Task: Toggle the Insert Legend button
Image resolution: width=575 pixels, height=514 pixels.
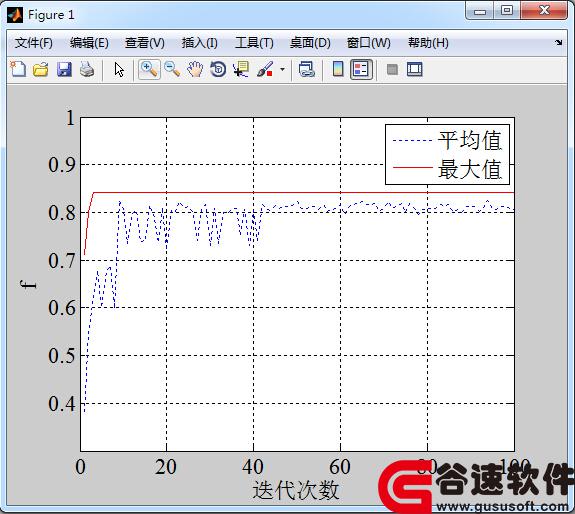Action: pyautogui.click(x=361, y=69)
